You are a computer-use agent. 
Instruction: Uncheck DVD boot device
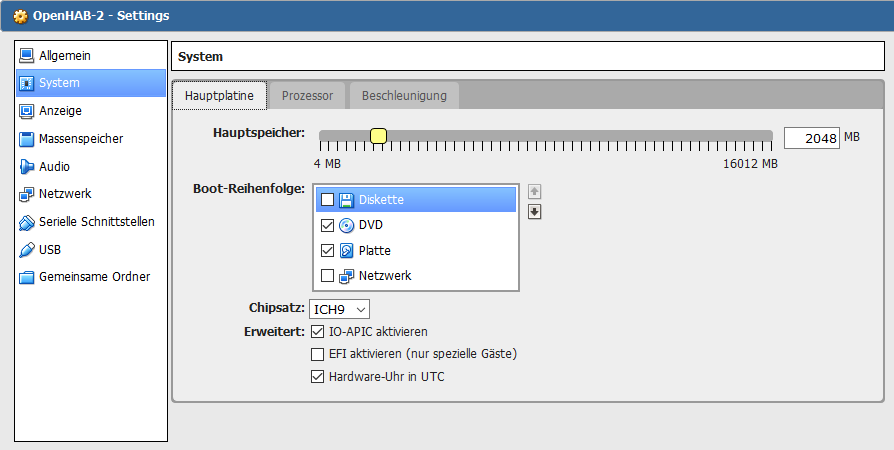click(x=327, y=225)
